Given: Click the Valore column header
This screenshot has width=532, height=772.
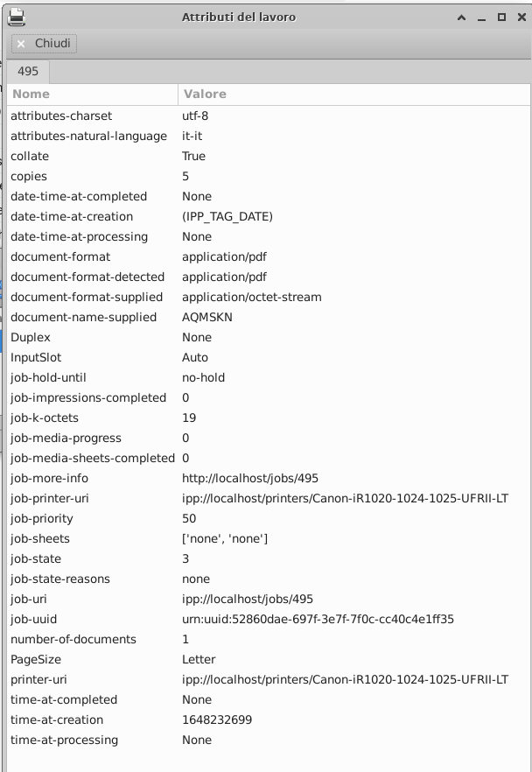Looking at the screenshot, I should (x=201, y=94).
